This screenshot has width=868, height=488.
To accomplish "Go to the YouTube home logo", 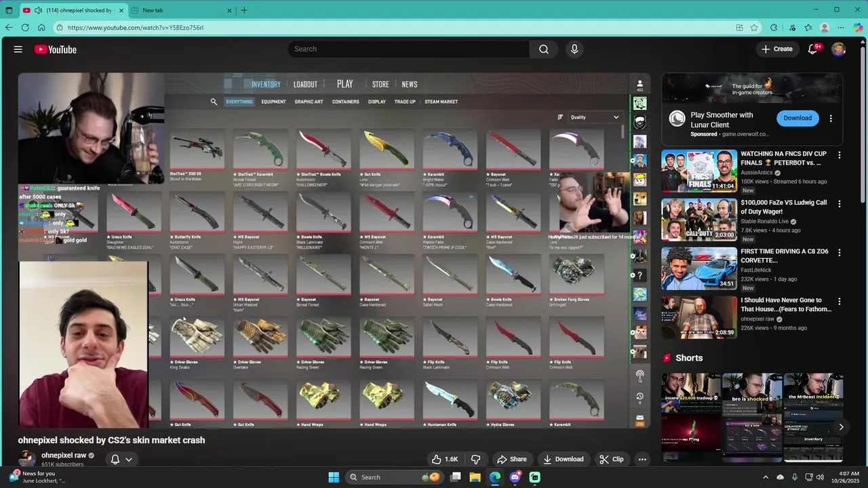I will tap(56, 49).
